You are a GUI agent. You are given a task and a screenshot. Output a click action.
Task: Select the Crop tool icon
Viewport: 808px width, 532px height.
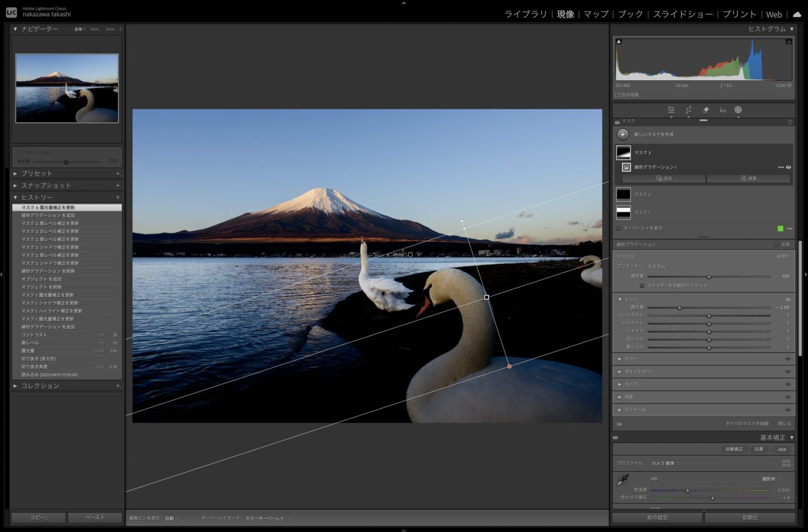(x=688, y=110)
